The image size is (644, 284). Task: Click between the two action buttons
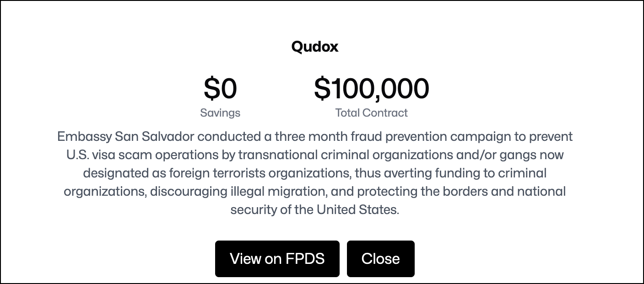pyautogui.click(x=343, y=258)
